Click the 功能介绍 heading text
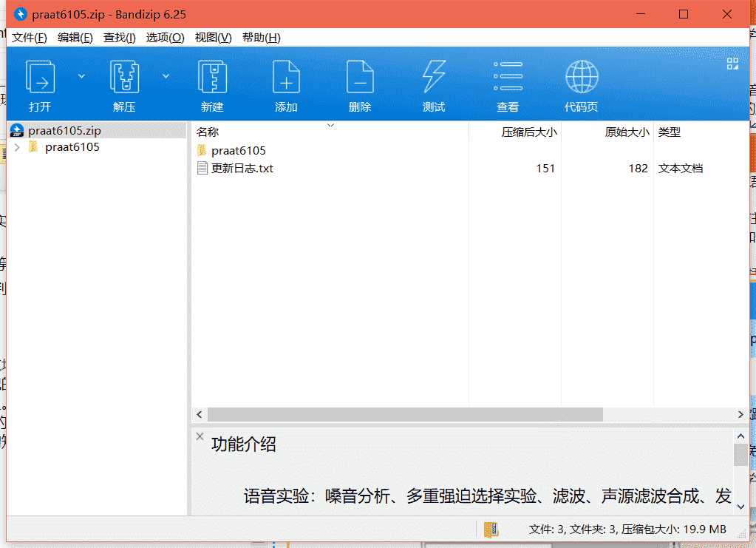Image resolution: width=756 pixels, height=548 pixels. 243,444
